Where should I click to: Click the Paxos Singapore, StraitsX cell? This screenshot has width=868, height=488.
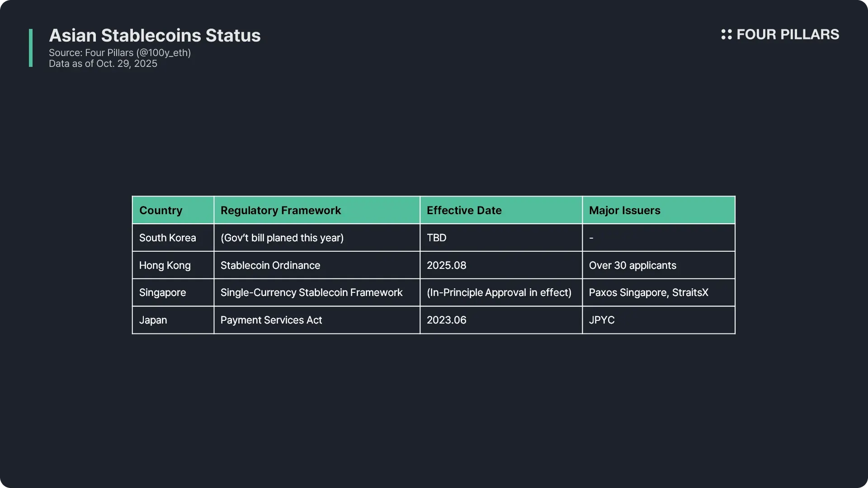tap(648, 293)
